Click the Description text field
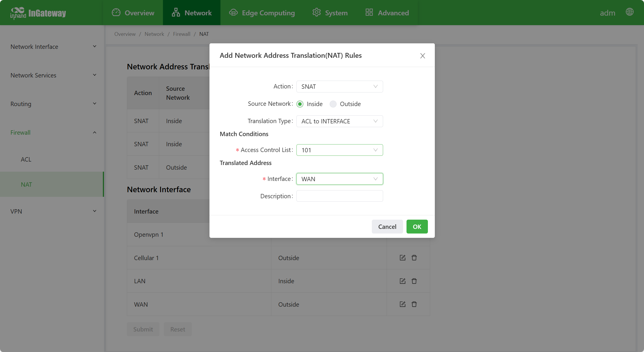644x352 pixels. pyautogui.click(x=339, y=196)
